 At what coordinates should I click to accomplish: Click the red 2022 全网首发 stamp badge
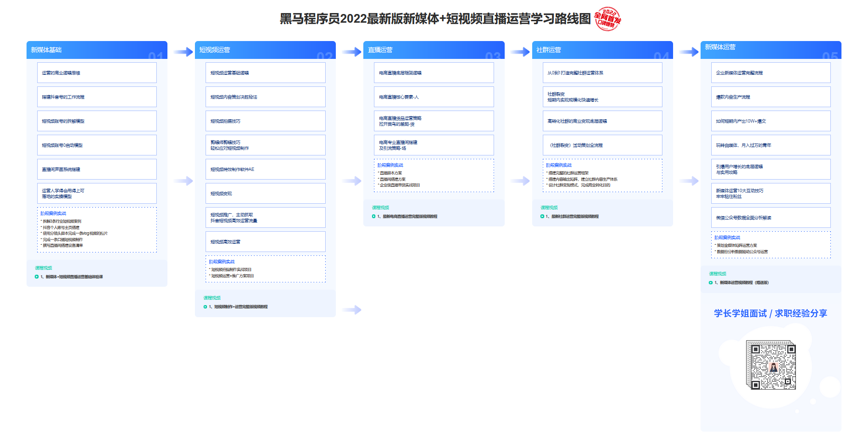(x=607, y=19)
